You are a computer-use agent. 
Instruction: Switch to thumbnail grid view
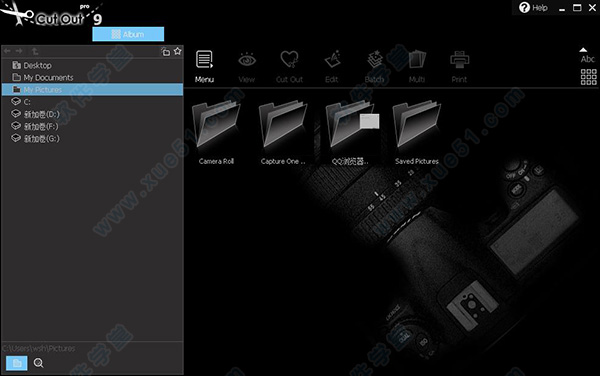click(588, 77)
